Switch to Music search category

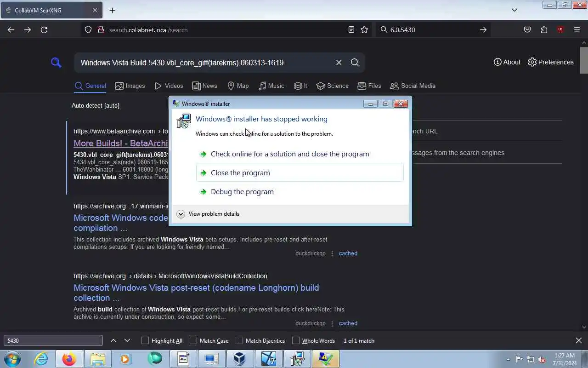[271, 86]
